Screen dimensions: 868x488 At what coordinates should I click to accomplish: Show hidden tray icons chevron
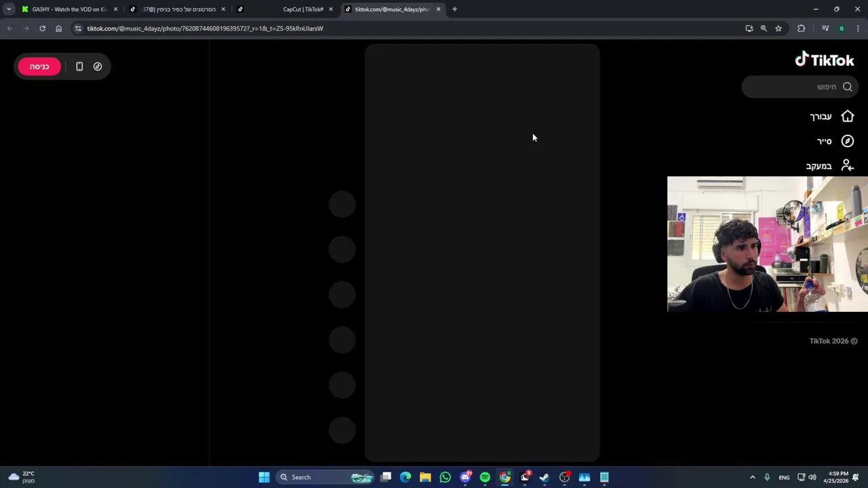click(x=752, y=477)
